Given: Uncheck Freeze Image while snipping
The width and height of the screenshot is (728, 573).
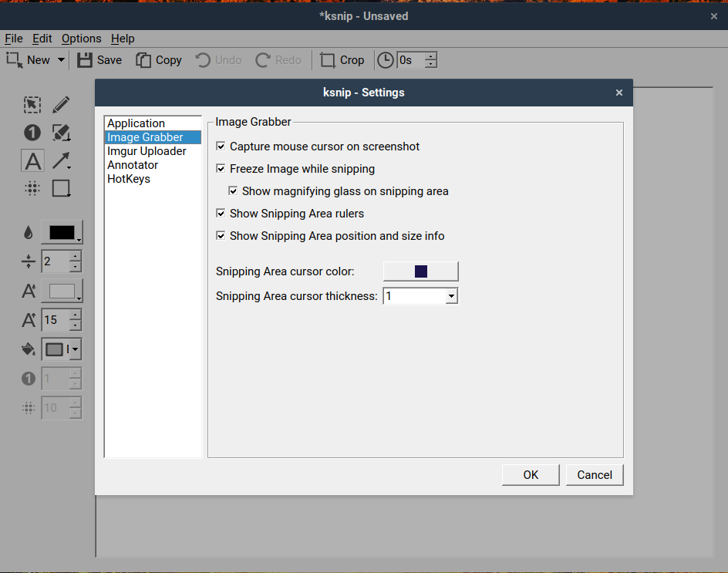Looking at the screenshot, I should [x=221, y=169].
